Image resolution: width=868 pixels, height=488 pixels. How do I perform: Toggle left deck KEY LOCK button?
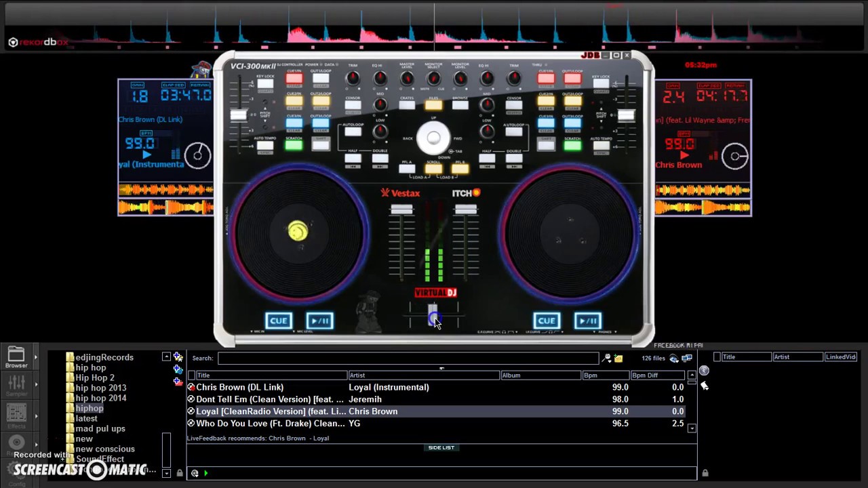click(x=265, y=83)
